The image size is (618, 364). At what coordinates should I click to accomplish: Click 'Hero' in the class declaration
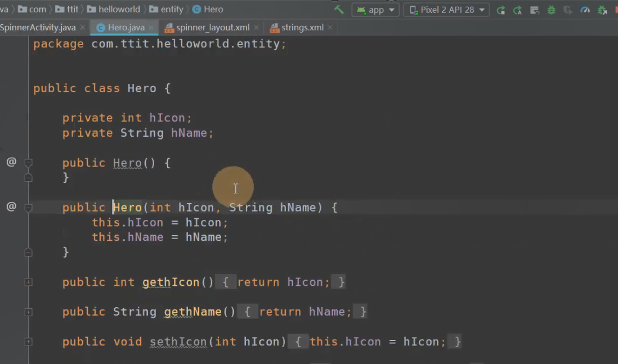pos(142,88)
